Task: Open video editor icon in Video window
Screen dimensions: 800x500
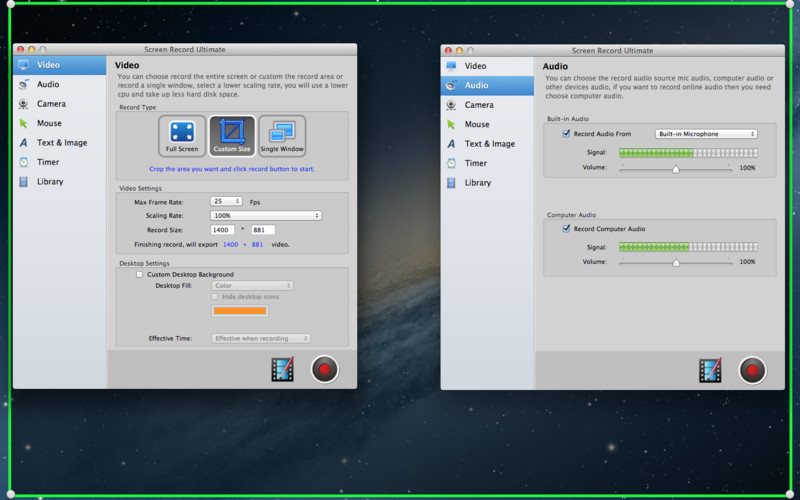Action: (283, 369)
